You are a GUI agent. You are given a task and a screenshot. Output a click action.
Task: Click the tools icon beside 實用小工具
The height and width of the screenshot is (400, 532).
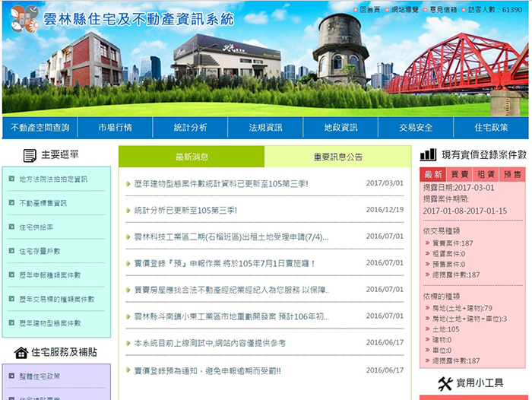tap(445, 384)
